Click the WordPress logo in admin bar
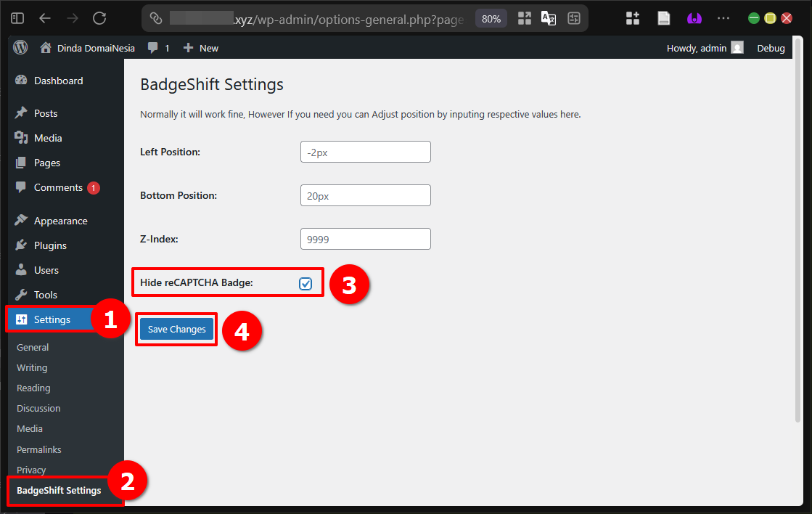The image size is (812, 514). 20,48
